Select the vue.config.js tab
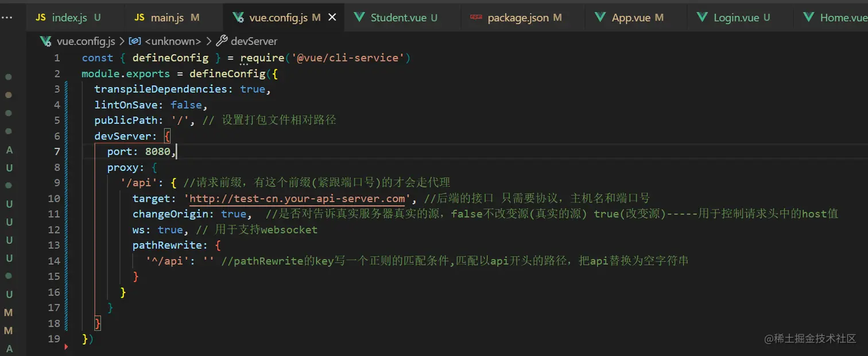The image size is (868, 356). pos(285,18)
